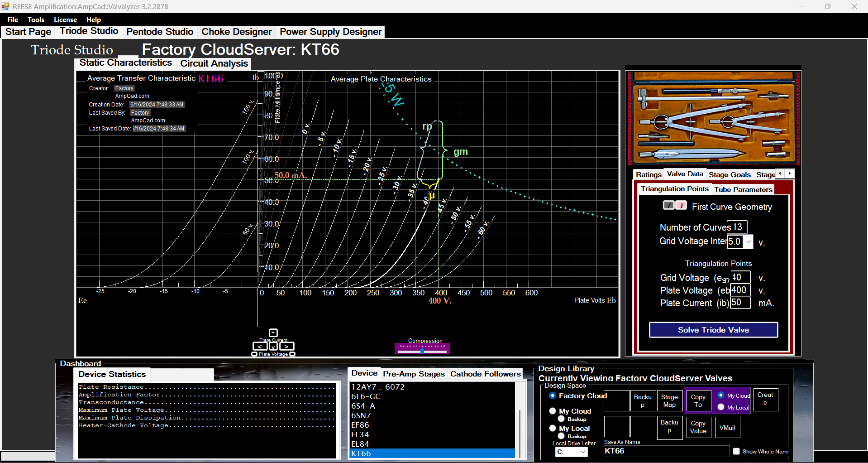The height and width of the screenshot is (463, 868).
Task: Click the drafting tools thumbnail image
Action: pyautogui.click(x=714, y=119)
